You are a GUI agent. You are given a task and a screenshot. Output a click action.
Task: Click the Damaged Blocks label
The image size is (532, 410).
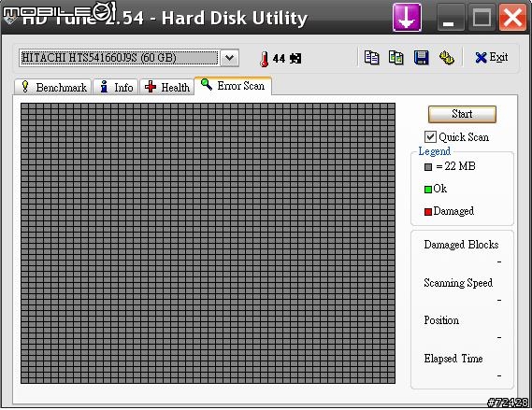click(461, 245)
